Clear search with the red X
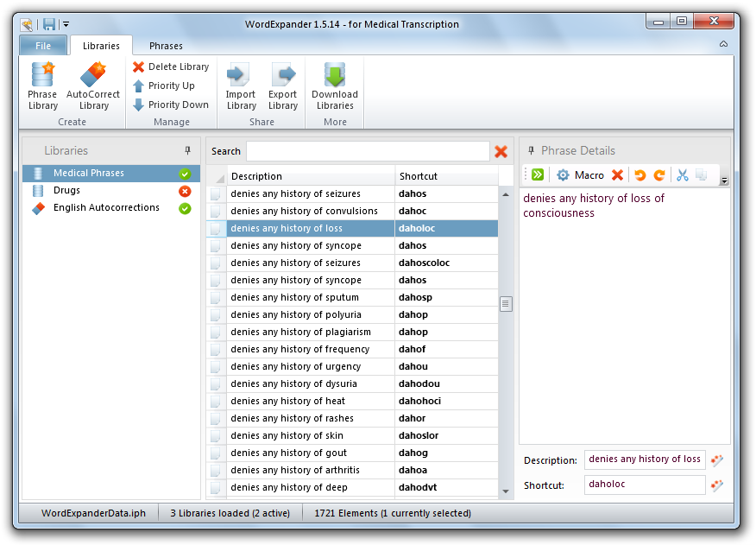Image resolution: width=756 pixels, height=545 pixels. click(501, 151)
